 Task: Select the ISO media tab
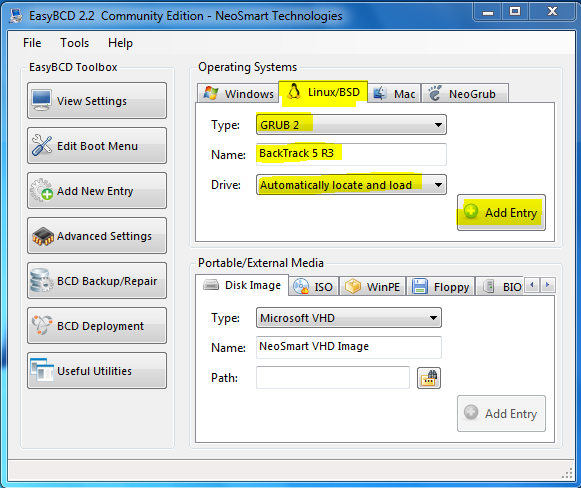pos(313,286)
